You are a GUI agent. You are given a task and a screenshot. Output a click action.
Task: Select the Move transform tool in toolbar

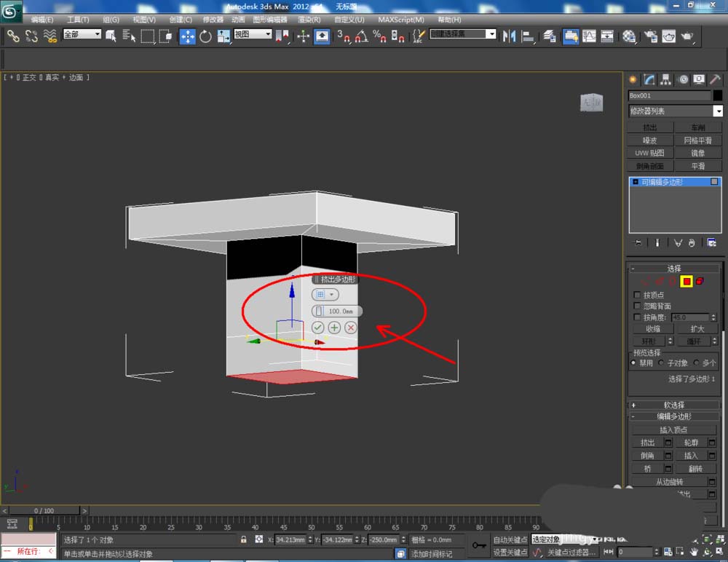(187, 36)
